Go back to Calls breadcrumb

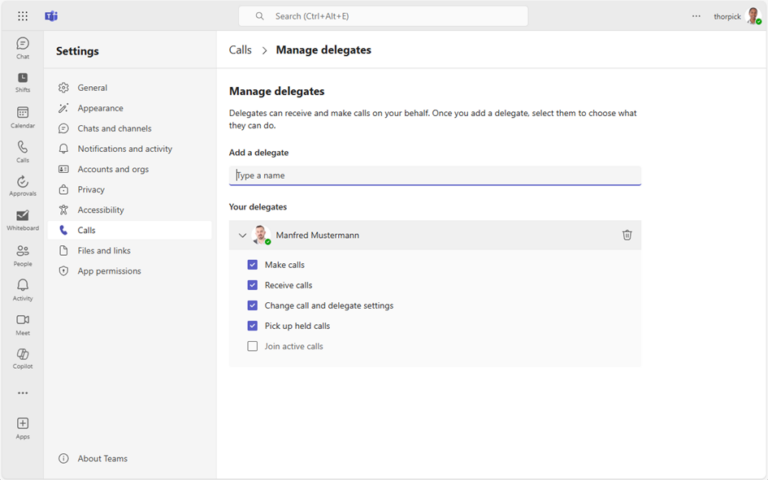tap(240, 50)
